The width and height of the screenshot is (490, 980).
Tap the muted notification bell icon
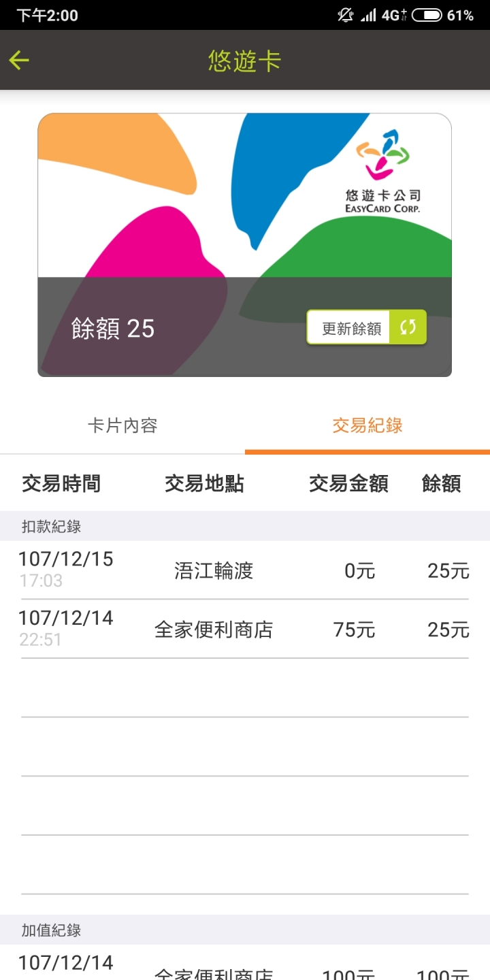346,15
